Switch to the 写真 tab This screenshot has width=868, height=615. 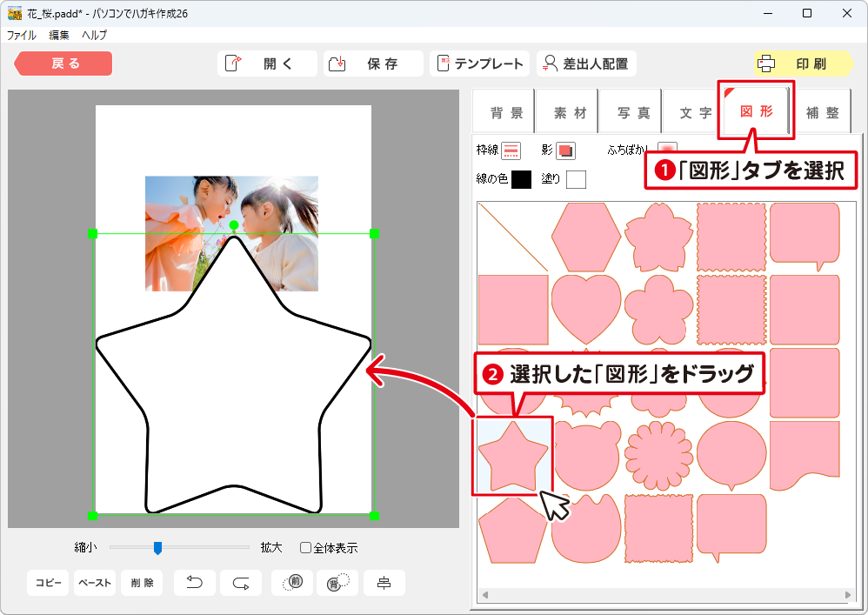coord(632,113)
